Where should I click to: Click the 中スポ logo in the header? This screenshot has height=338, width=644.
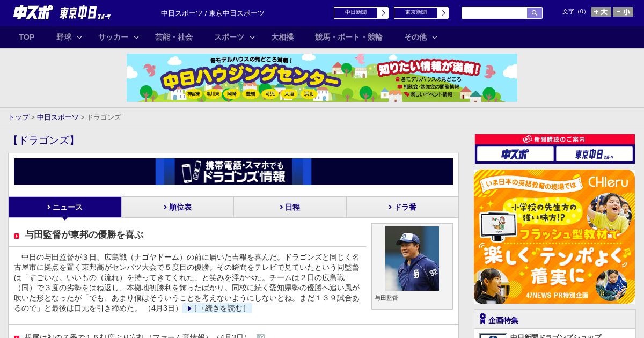point(33,12)
